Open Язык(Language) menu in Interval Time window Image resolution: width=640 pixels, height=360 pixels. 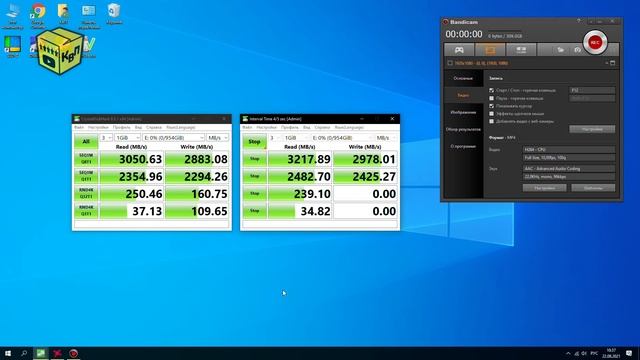(x=349, y=127)
